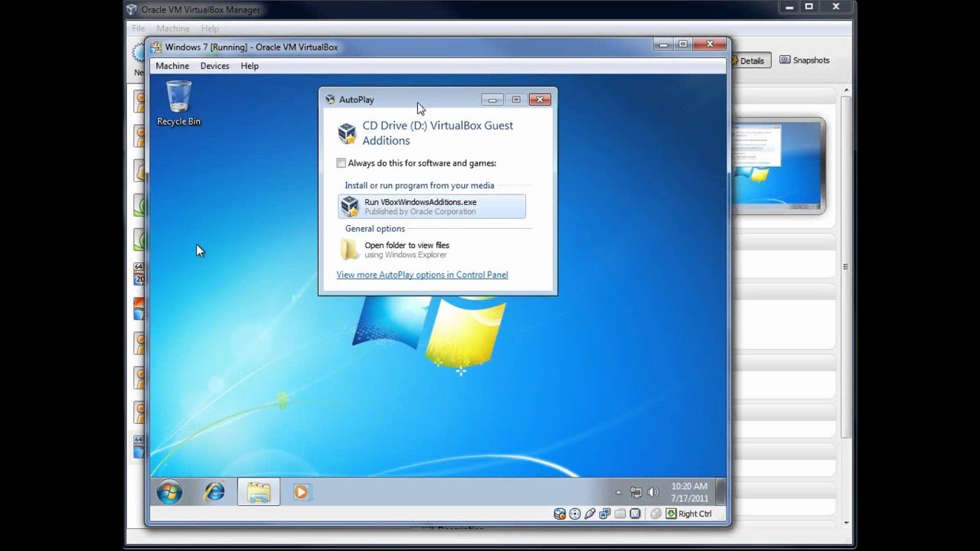Click the hard disk activity status icon
This screenshot has width=980, height=551.
click(560, 514)
